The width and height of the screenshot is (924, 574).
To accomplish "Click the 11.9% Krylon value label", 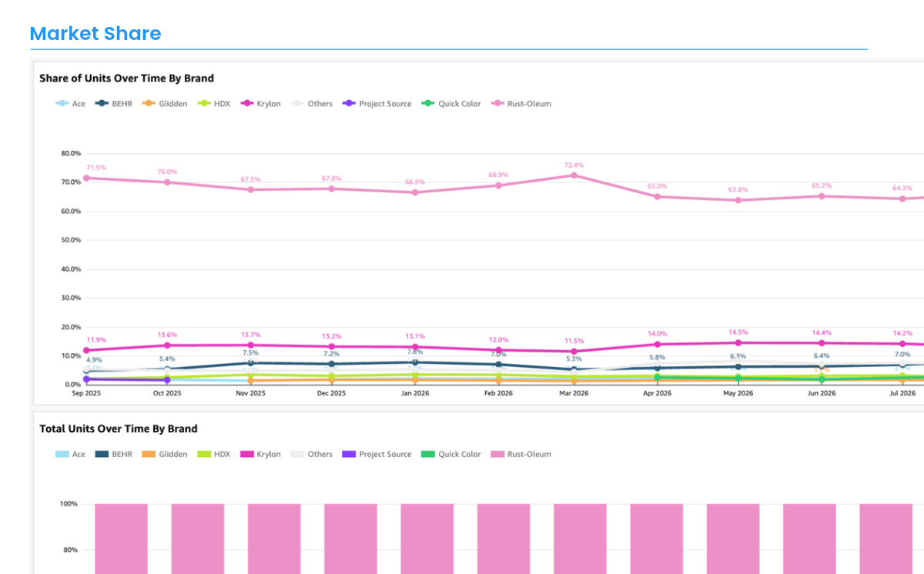I will [96, 340].
